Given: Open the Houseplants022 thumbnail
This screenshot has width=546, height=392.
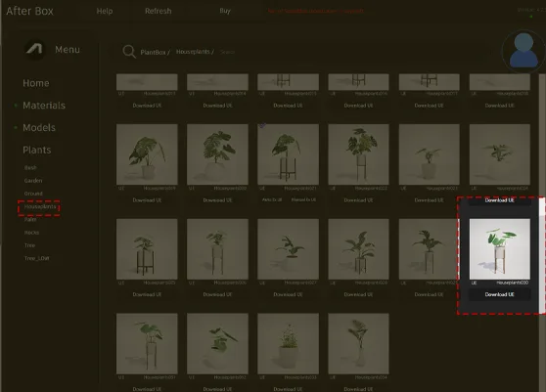Looking at the screenshot, I should [x=358, y=154].
